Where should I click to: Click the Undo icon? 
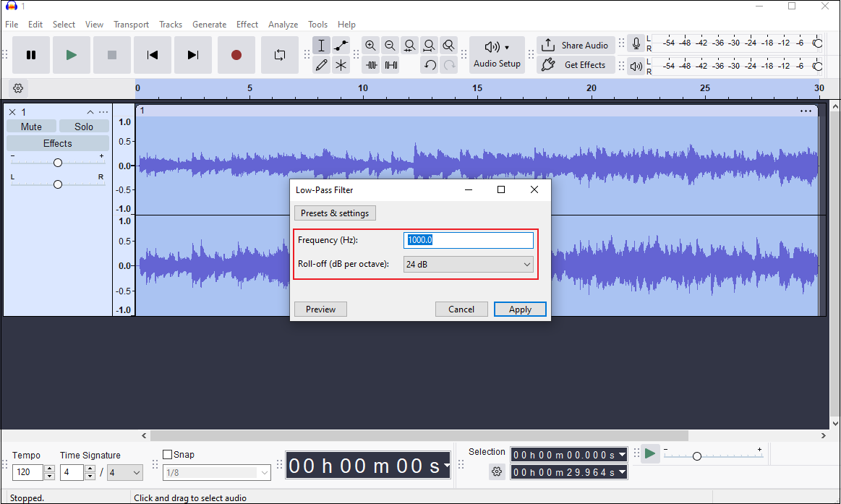430,65
